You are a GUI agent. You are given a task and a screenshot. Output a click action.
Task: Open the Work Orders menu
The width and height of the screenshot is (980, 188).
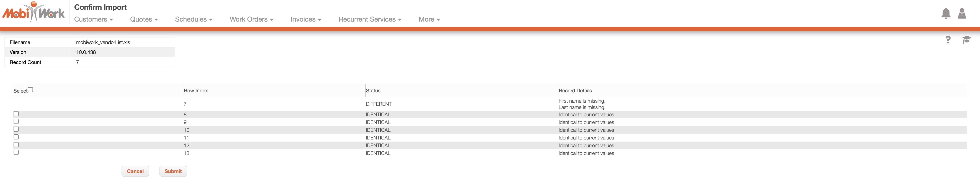[x=252, y=19]
